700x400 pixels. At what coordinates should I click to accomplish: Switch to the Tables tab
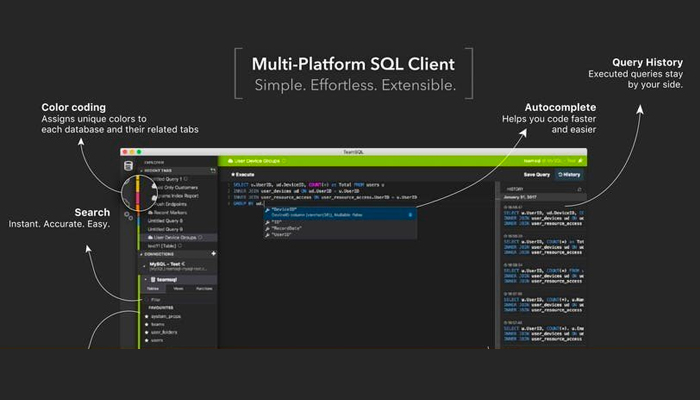click(153, 289)
